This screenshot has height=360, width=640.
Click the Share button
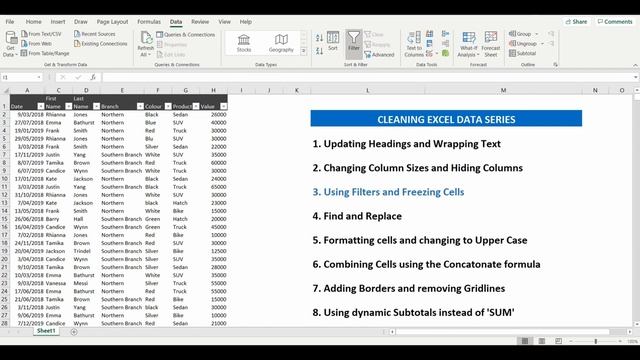point(576,22)
